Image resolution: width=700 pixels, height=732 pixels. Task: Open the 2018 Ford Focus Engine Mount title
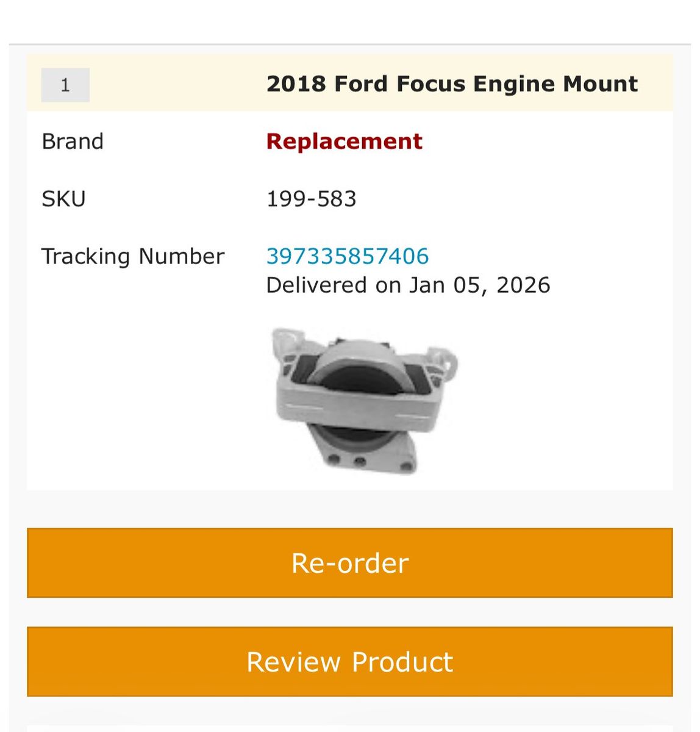pyautogui.click(x=452, y=84)
